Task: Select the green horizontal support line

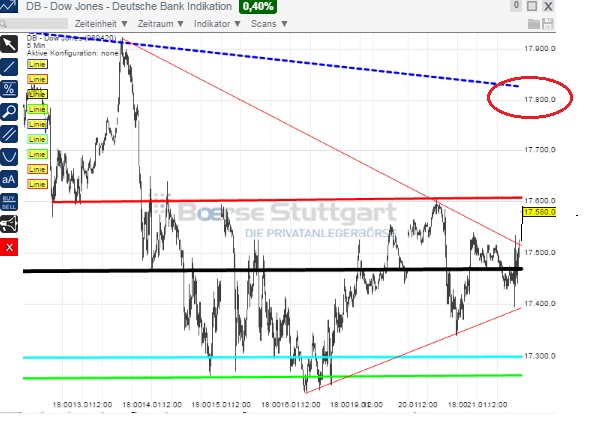Action: click(x=273, y=377)
